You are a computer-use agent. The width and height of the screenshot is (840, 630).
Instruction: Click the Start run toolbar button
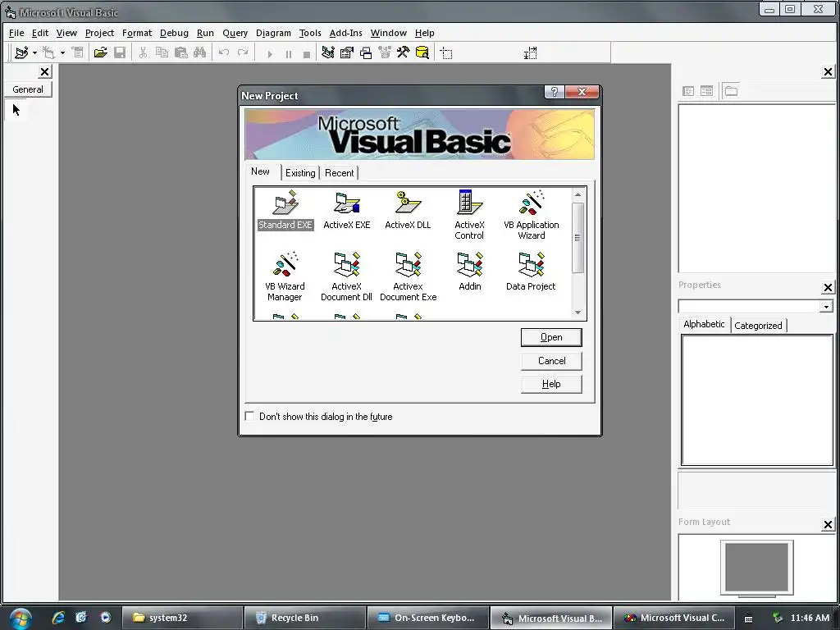click(269, 53)
